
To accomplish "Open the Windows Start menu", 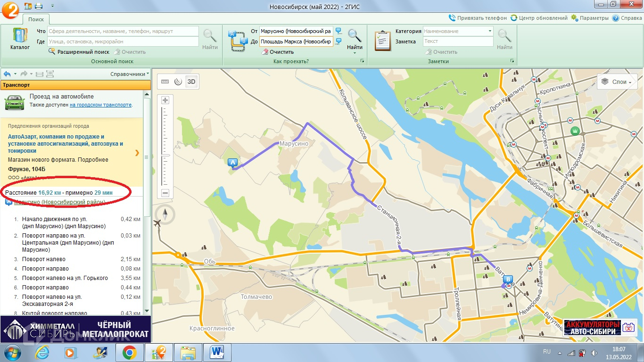I will 12,352.
